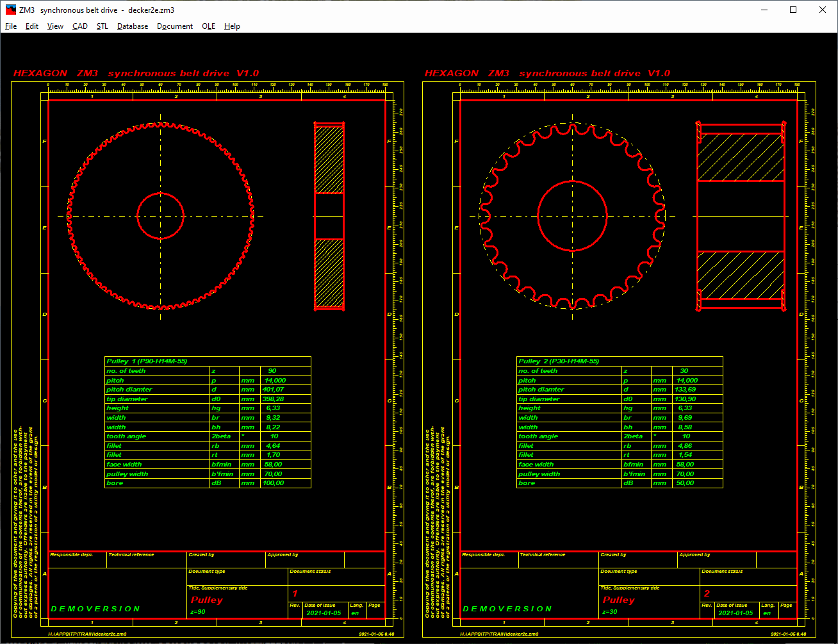This screenshot has height=644, width=838.
Task: Close the ZM3 application window
Action: coord(823,10)
